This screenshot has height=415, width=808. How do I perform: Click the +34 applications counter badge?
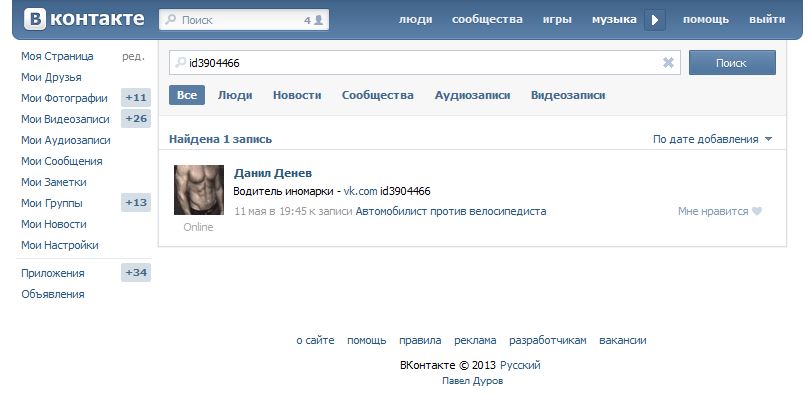coord(136,273)
